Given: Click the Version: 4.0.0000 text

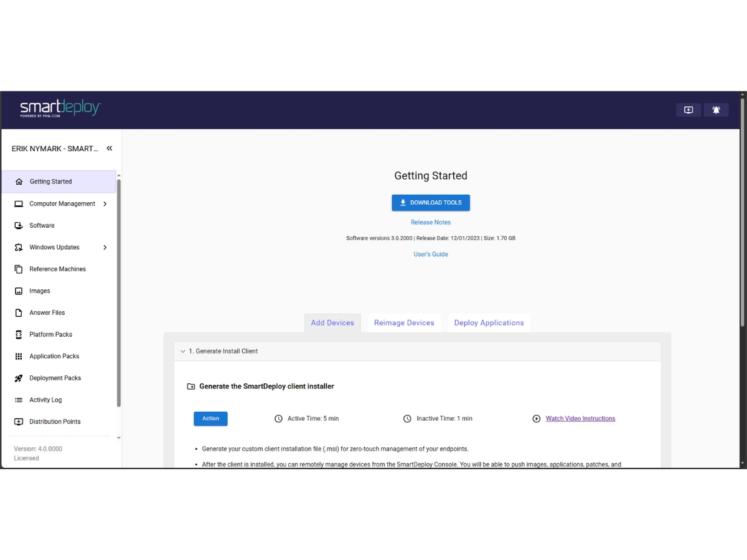Looking at the screenshot, I should (x=38, y=449).
